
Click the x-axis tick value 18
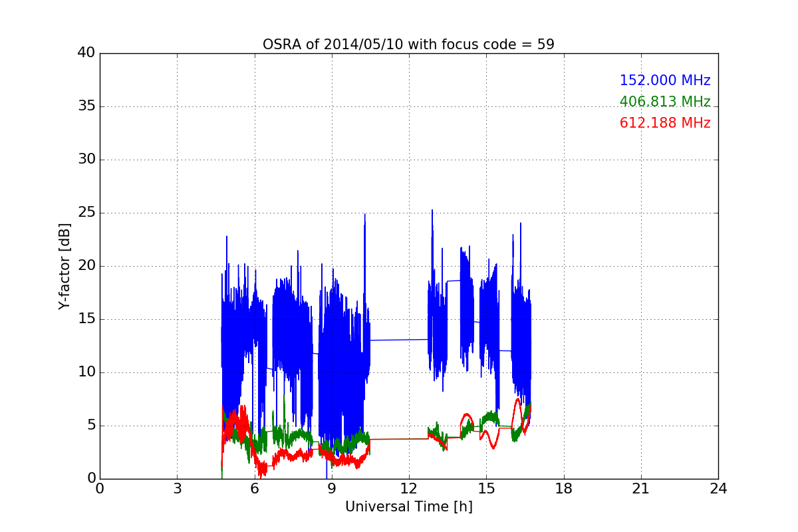[x=564, y=489]
